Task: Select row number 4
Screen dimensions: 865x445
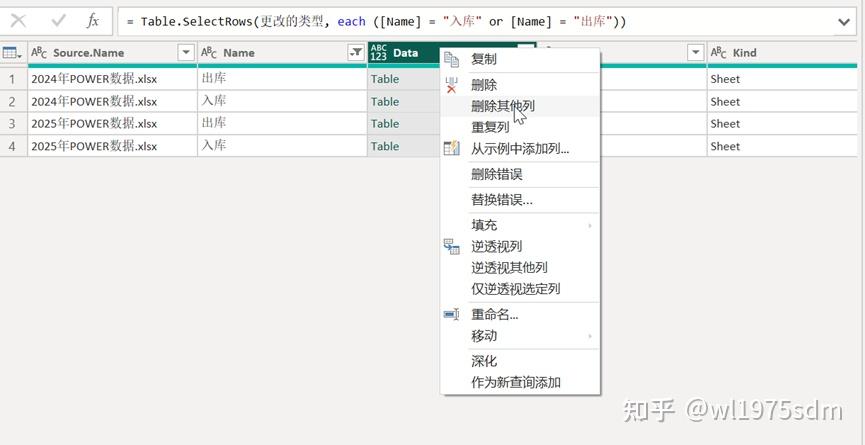Action: click(13, 146)
